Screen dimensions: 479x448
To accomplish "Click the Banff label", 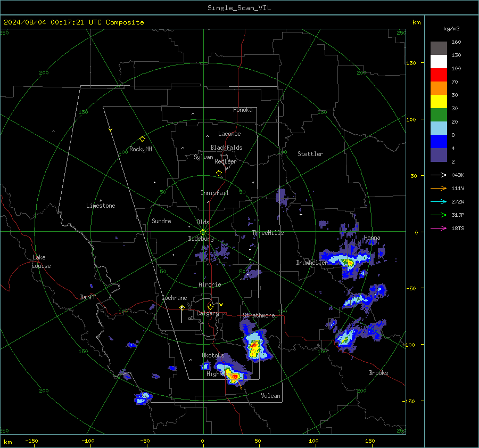I will 88,297.
